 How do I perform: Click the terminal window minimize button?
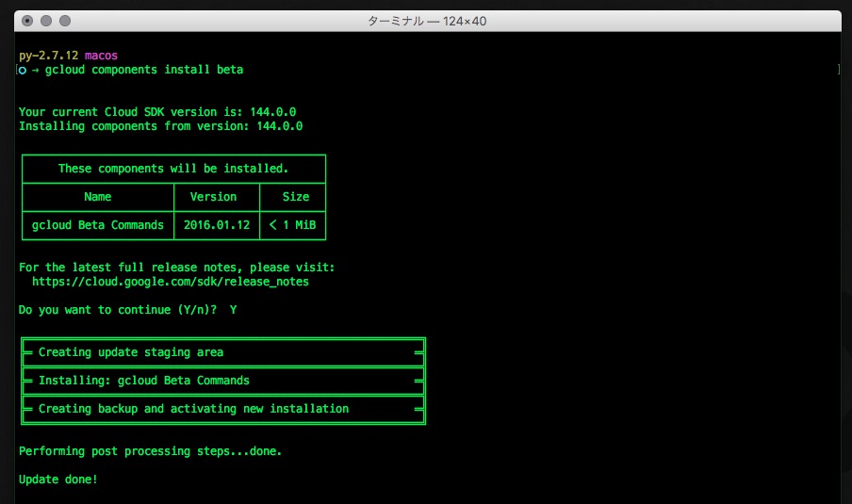pyautogui.click(x=46, y=21)
